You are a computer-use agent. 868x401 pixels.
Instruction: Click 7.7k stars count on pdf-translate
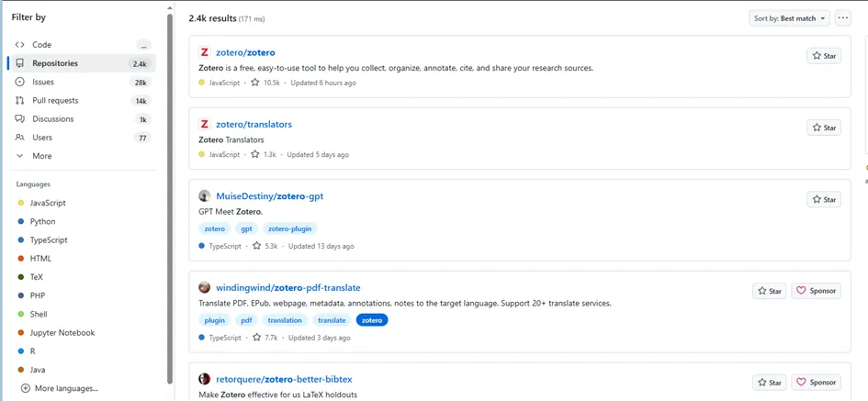[x=265, y=338]
